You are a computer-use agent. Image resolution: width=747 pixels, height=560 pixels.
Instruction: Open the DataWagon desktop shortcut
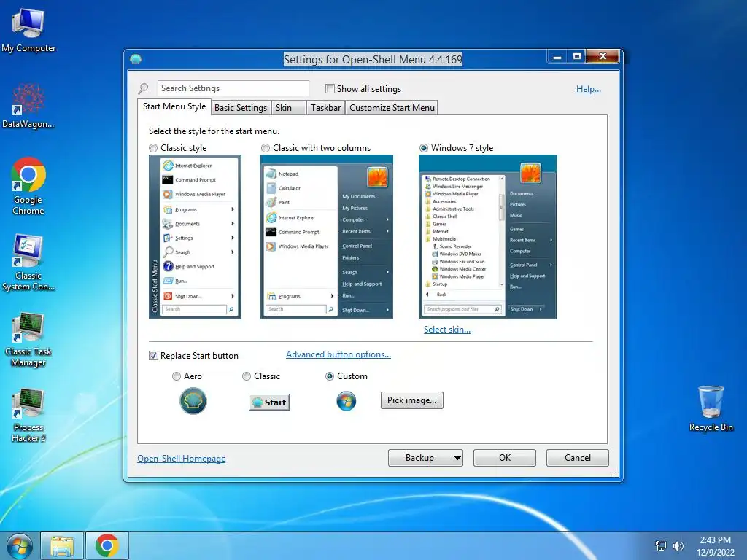pos(28,106)
